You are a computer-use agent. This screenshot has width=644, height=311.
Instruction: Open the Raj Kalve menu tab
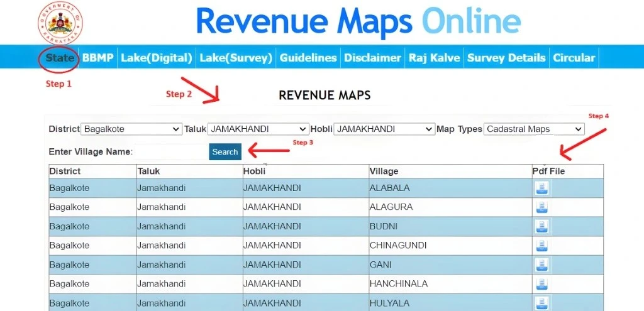[435, 58]
